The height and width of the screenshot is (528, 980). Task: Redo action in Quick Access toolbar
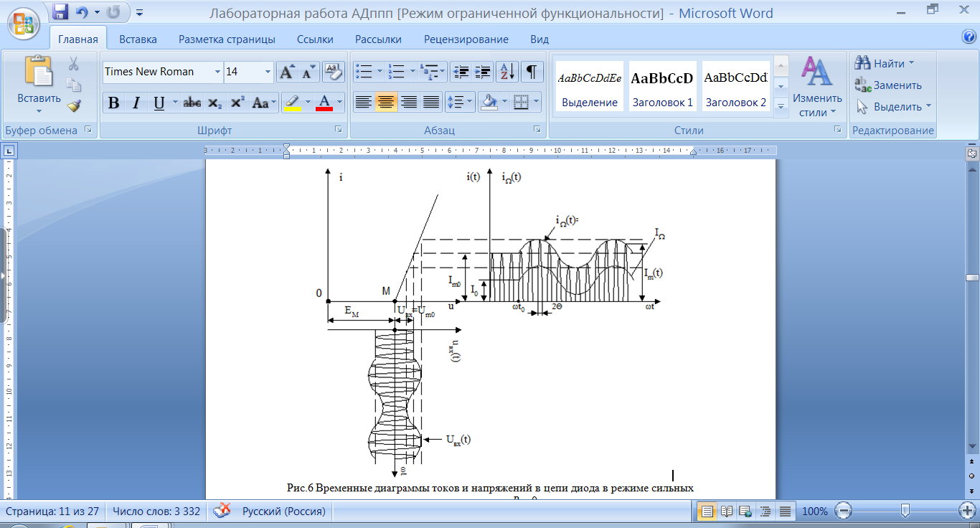pyautogui.click(x=113, y=11)
